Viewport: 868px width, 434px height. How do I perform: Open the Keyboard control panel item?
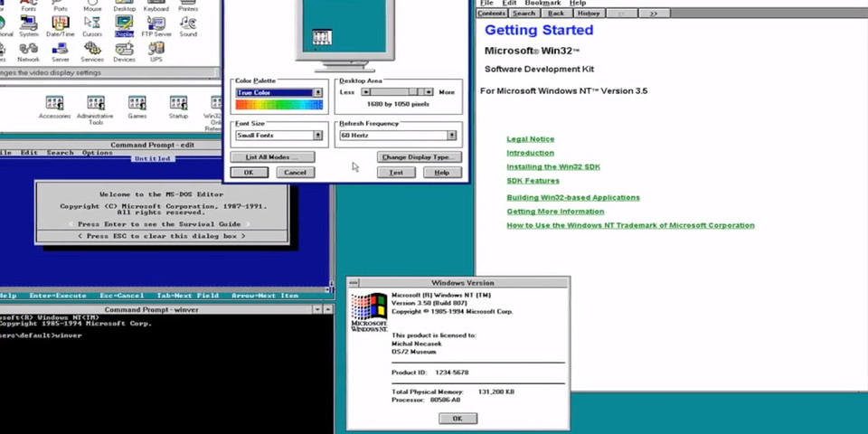click(x=156, y=6)
